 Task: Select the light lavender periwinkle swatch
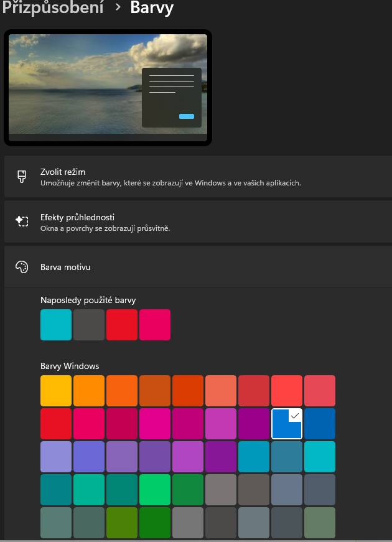(56, 457)
